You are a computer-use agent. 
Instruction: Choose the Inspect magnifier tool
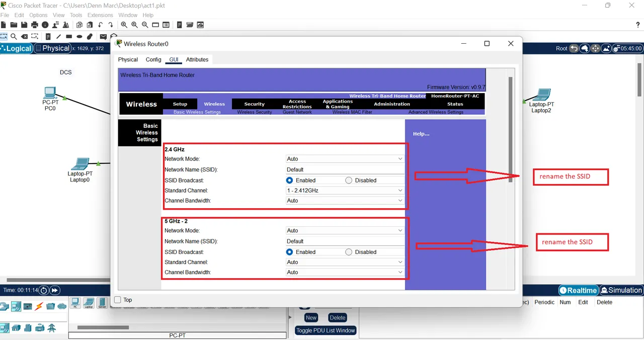pyautogui.click(x=14, y=36)
